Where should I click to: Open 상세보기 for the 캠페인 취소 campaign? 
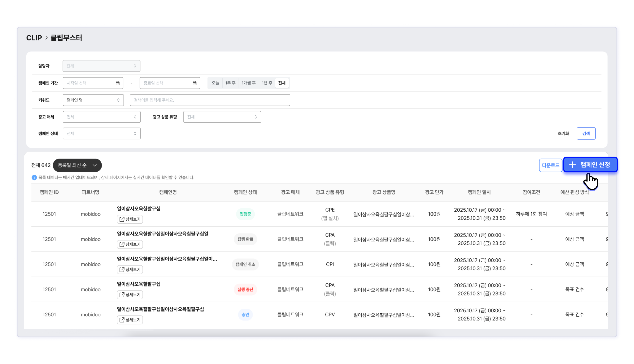click(130, 269)
